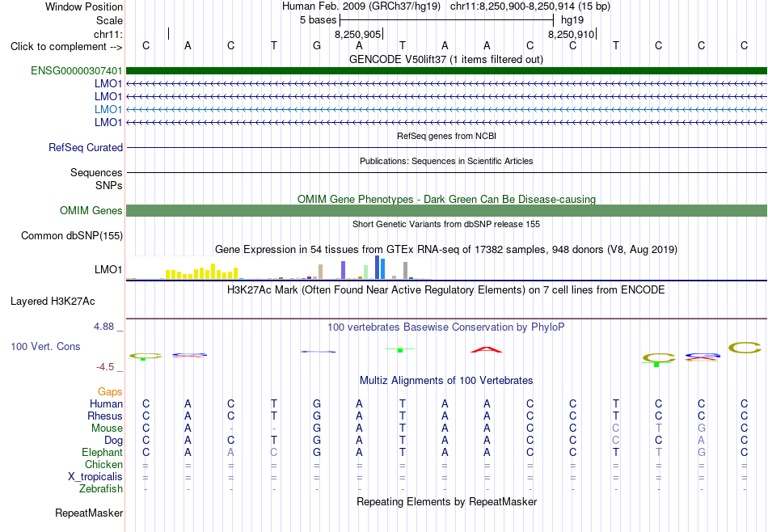Click the yellow bars in GTEx chart
The width and height of the screenshot is (768, 532).
coord(202,272)
